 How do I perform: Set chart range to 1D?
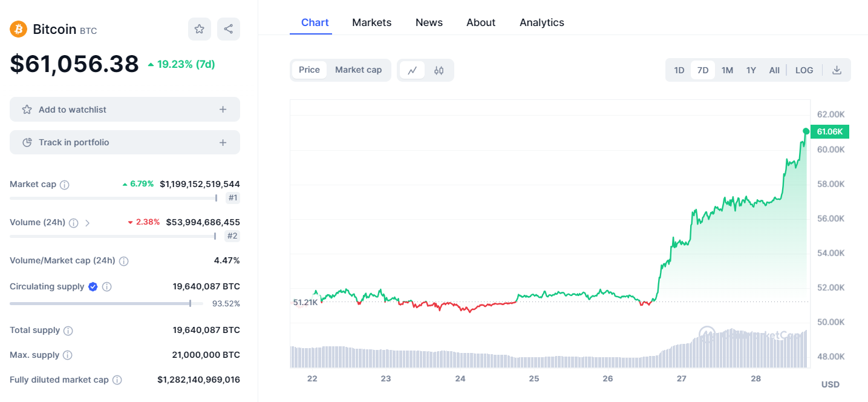pyautogui.click(x=679, y=70)
